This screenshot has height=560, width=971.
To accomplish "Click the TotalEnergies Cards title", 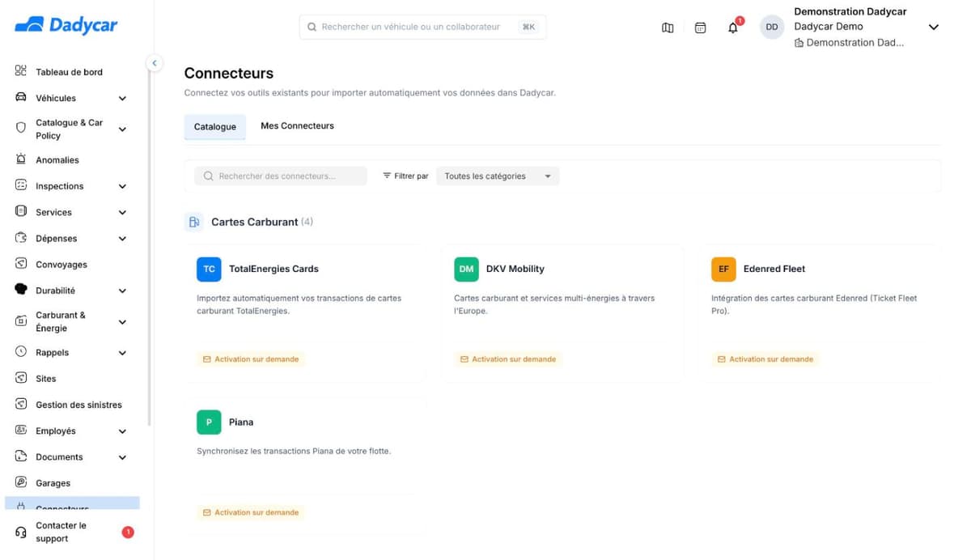I will coord(273,269).
